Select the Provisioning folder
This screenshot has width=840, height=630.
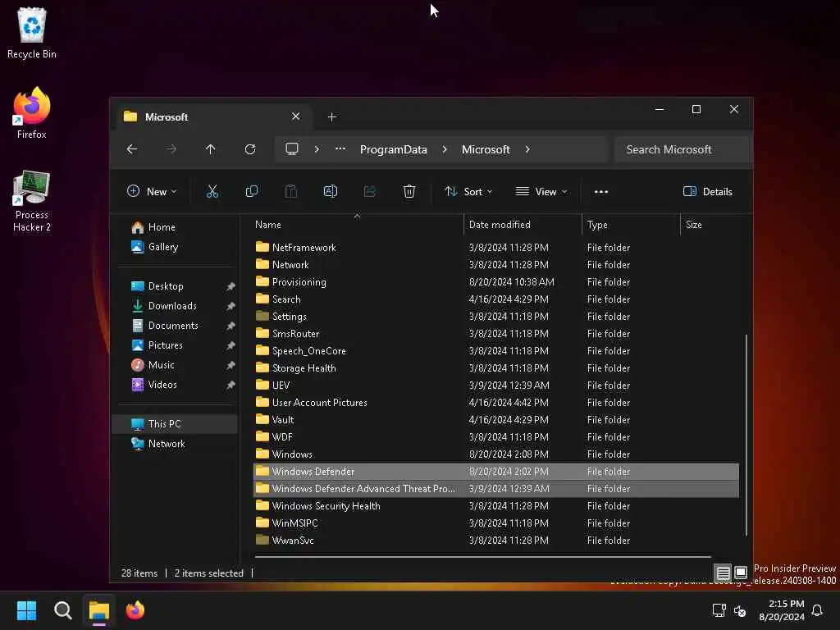pos(495,282)
